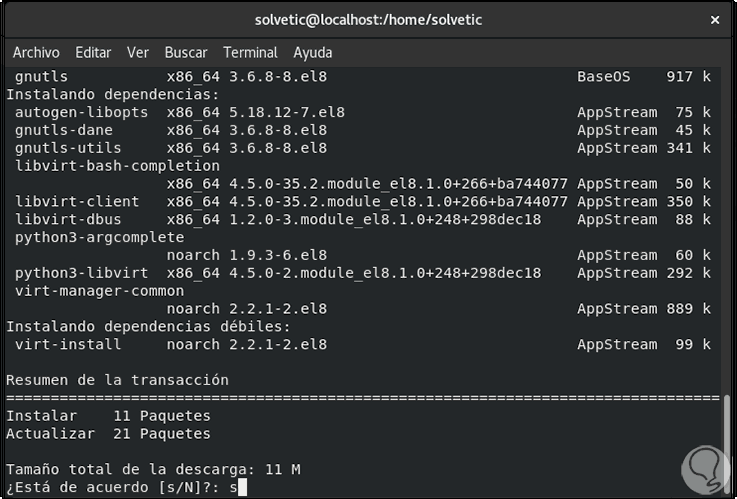Click the 'Resumen de la transacción' heading
737x499 pixels.
coord(117,380)
